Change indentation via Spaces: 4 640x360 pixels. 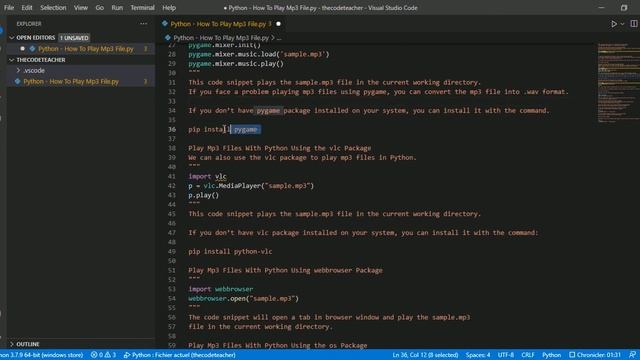point(478,355)
